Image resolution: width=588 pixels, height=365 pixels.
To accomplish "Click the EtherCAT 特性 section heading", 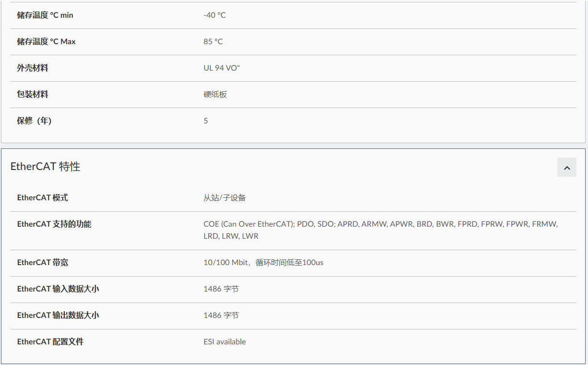I will (x=46, y=167).
